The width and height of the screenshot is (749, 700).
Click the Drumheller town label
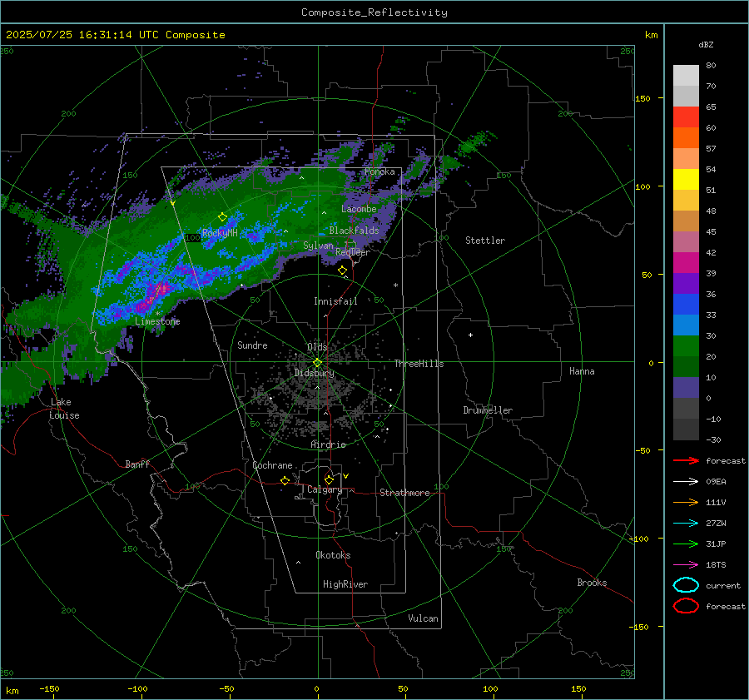click(488, 410)
